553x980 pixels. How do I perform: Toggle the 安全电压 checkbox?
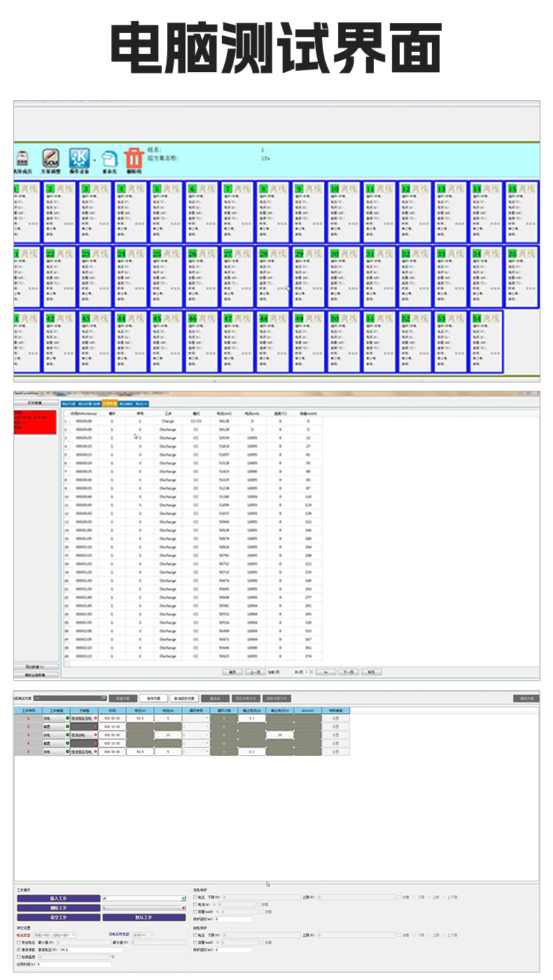point(19,943)
